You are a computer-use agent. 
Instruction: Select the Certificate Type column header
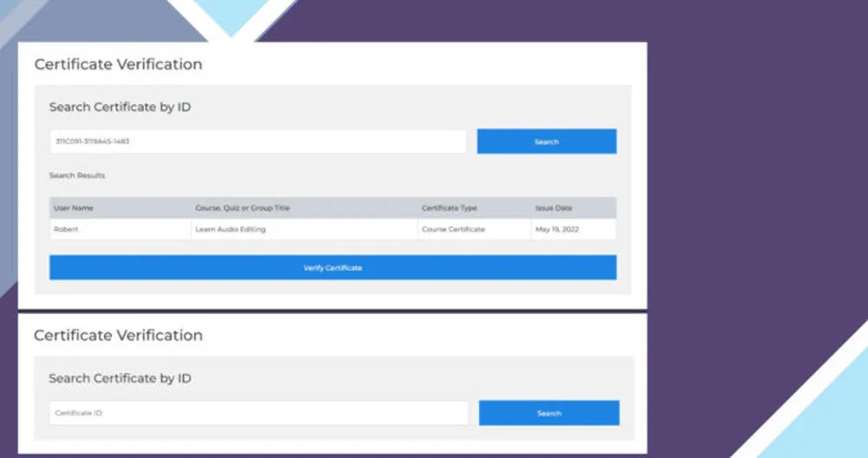pos(449,208)
